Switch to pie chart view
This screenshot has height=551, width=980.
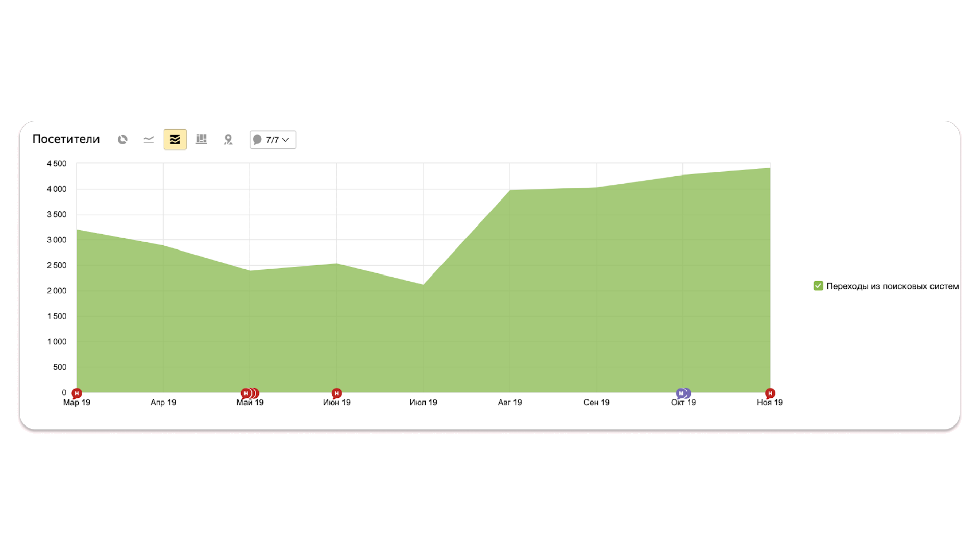tap(122, 139)
